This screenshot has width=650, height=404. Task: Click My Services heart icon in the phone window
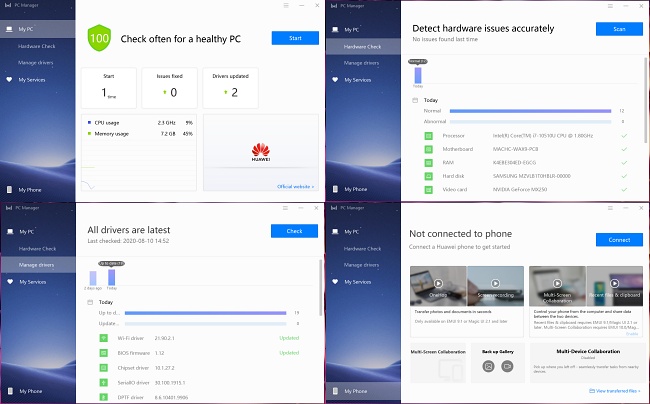(335, 282)
